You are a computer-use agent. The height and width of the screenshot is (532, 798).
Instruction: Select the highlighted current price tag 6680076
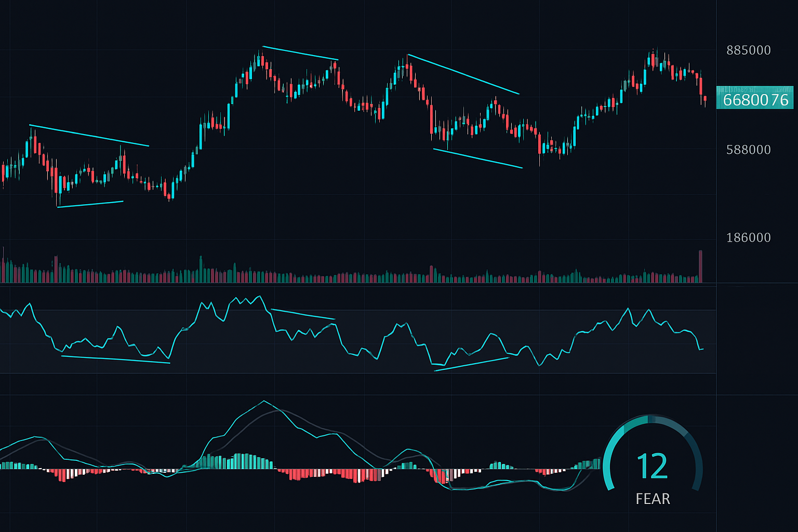pos(755,99)
